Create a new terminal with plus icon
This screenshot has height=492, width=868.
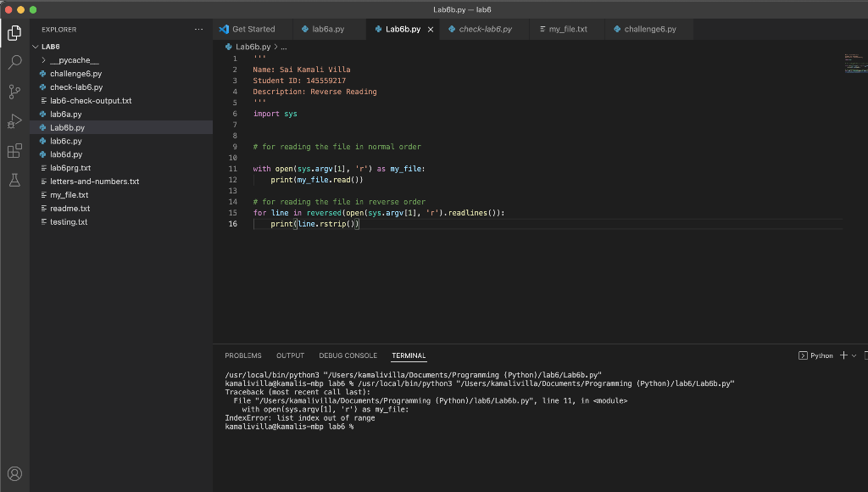(843, 355)
